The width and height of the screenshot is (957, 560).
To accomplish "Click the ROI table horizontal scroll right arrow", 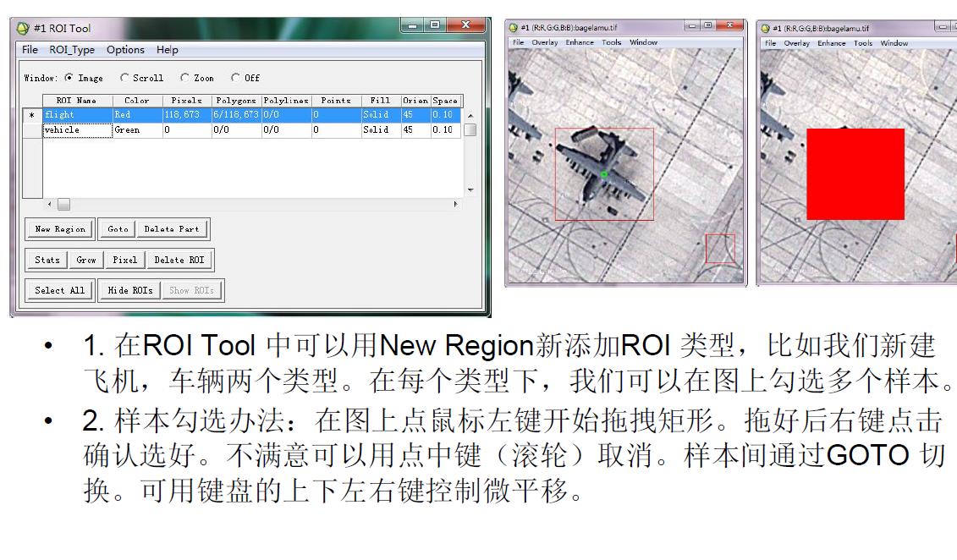I will (x=455, y=205).
